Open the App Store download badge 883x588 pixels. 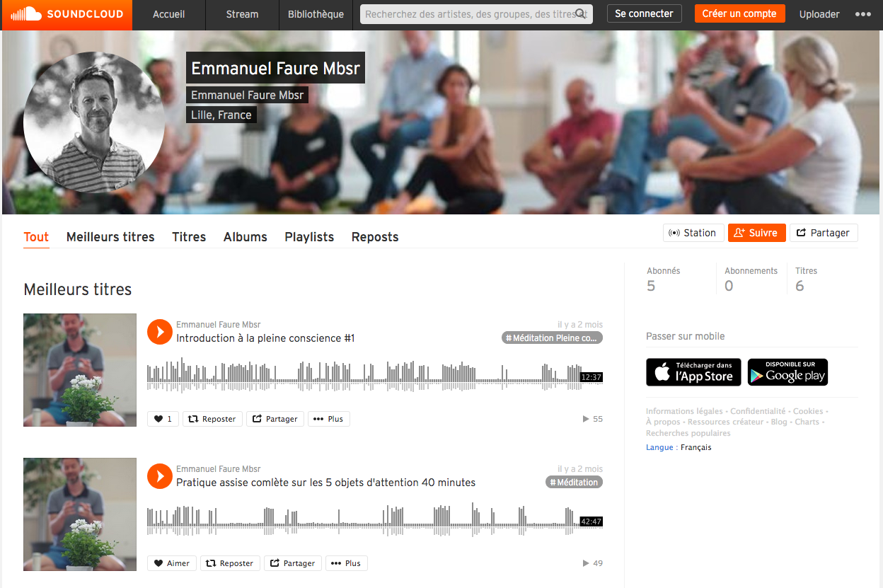pyautogui.click(x=693, y=372)
